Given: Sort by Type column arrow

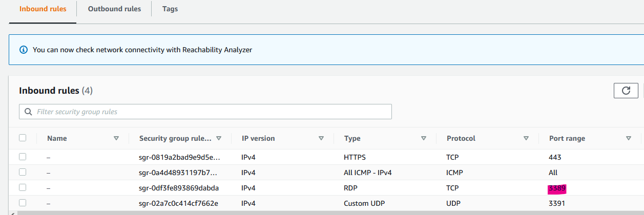Looking at the screenshot, I should (424, 138).
